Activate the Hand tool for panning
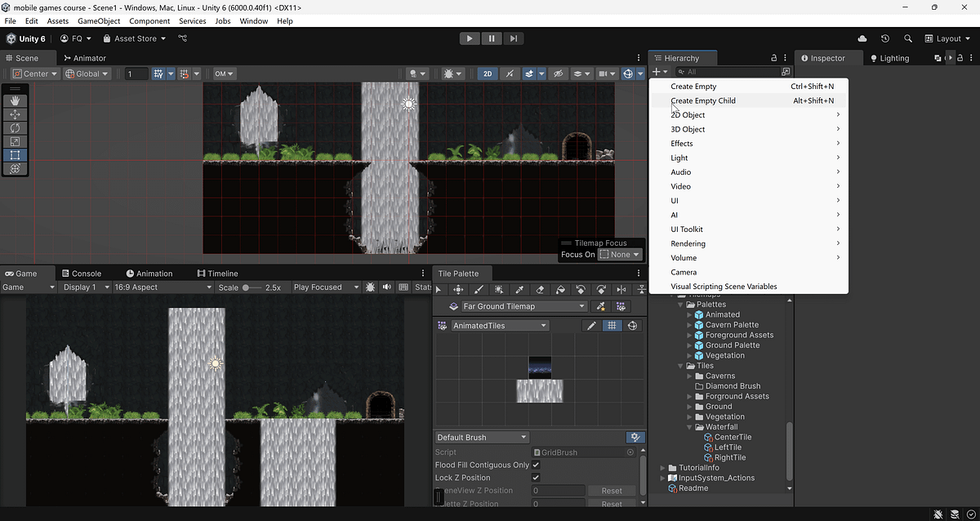 click(x=15, y=100)
